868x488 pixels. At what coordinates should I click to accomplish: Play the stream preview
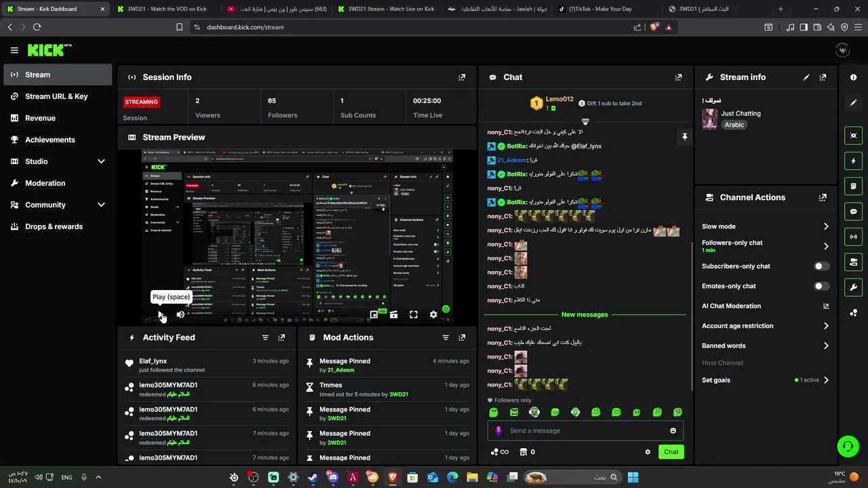(x=161, y=314)
